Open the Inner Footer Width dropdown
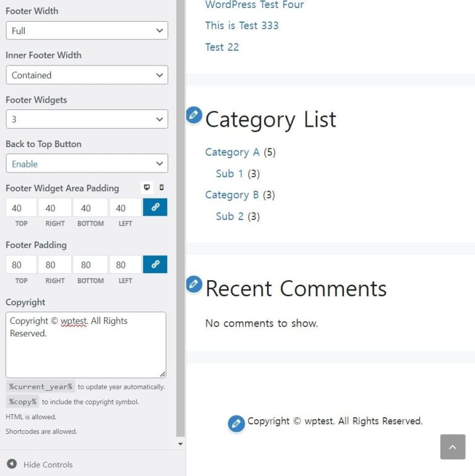 [87, 75]
